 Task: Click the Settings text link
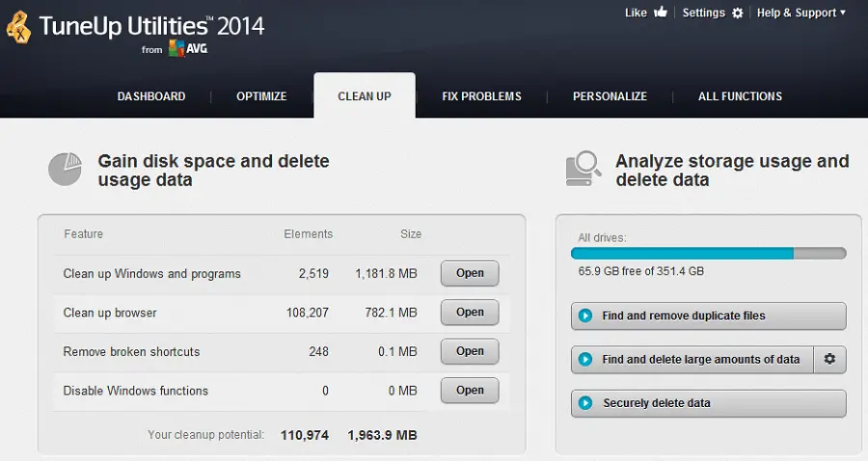pyautogui.click(x=704, y=13)
